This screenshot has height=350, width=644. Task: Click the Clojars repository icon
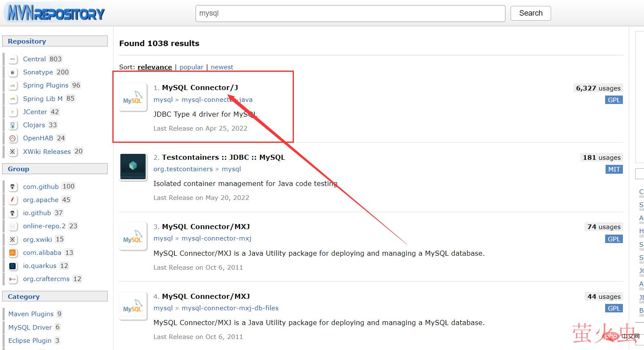click(x=13, y=125)
